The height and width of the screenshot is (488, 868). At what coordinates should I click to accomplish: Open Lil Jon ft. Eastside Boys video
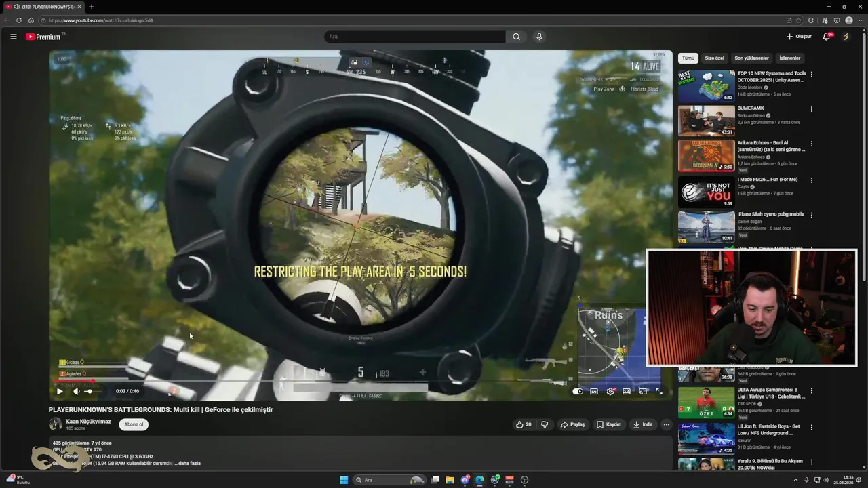tap(769, 430)
